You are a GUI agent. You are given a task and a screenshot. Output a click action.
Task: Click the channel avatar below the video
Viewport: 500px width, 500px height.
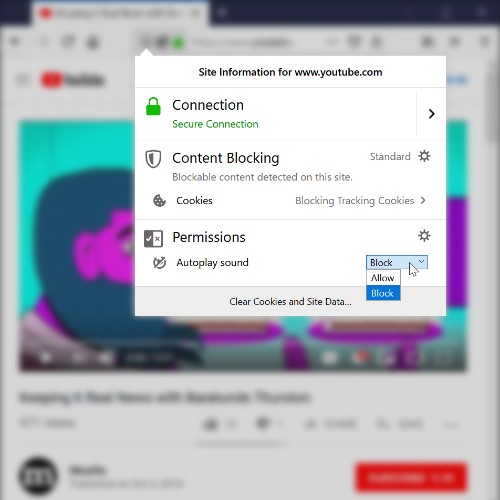39,477
